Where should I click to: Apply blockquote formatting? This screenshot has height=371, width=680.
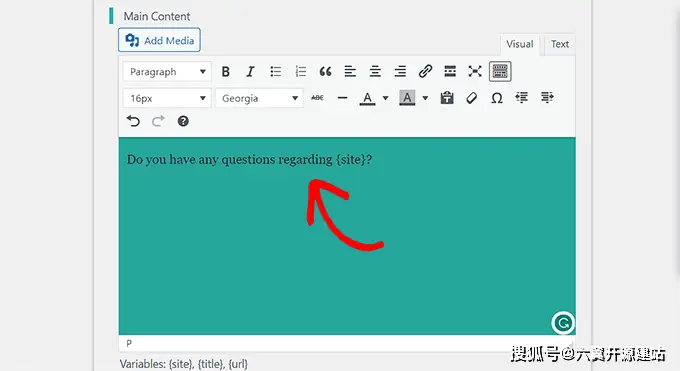point(325,72)
